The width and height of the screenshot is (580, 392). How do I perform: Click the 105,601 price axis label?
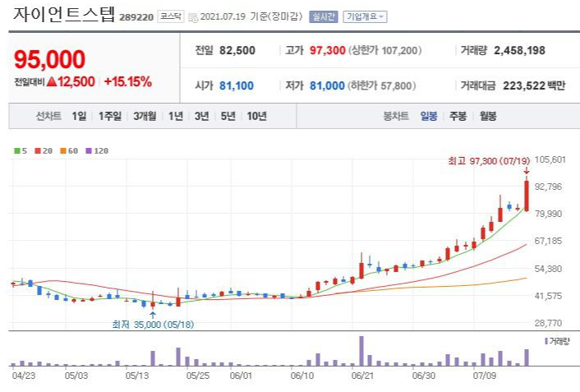[550, 159]
